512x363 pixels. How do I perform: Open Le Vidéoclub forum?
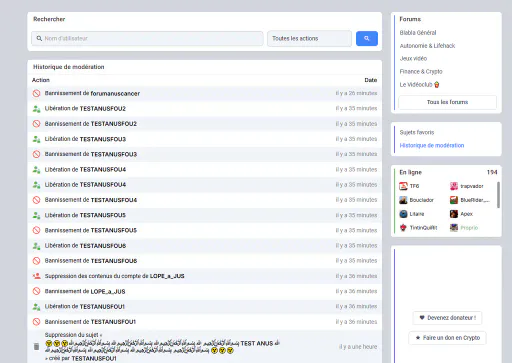(419, 85)
